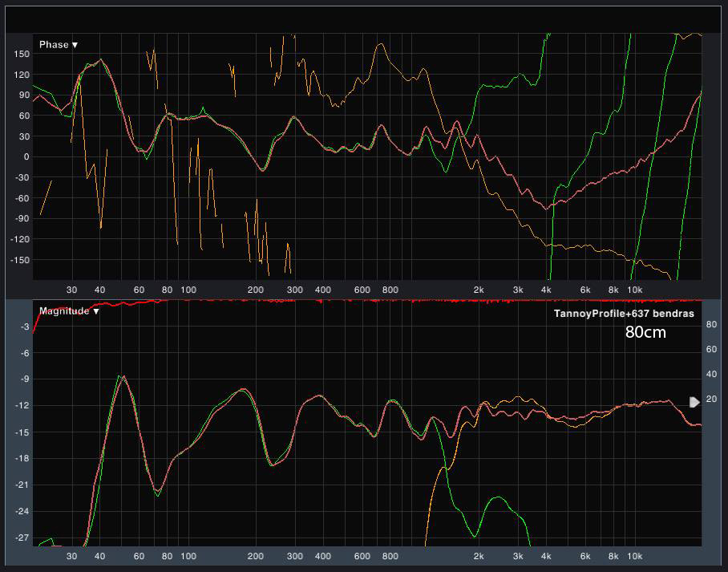Select the TannoyProfile+637 bendras trace label
Viewport: 728px width, 572px height.
click(x=624, y=313)
